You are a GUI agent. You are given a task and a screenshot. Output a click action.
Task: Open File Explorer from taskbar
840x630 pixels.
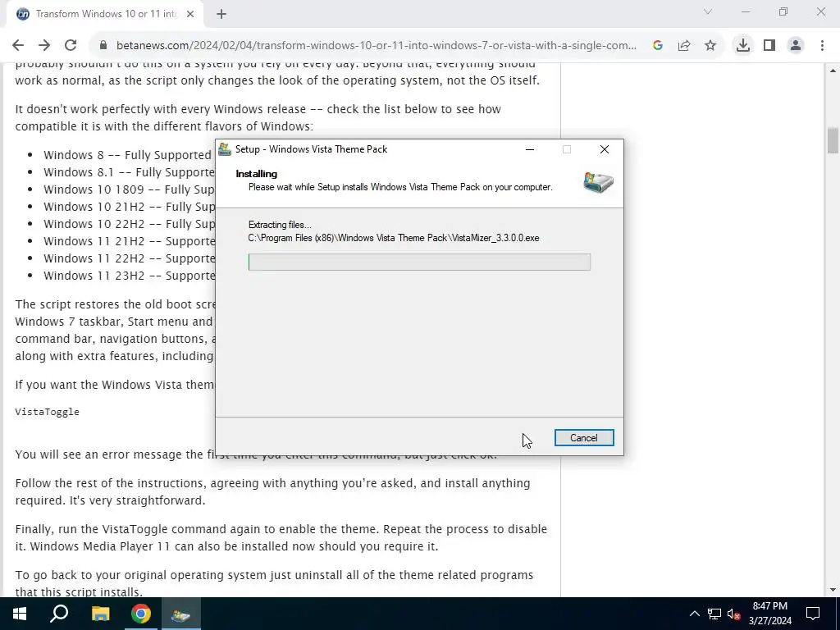100,614
